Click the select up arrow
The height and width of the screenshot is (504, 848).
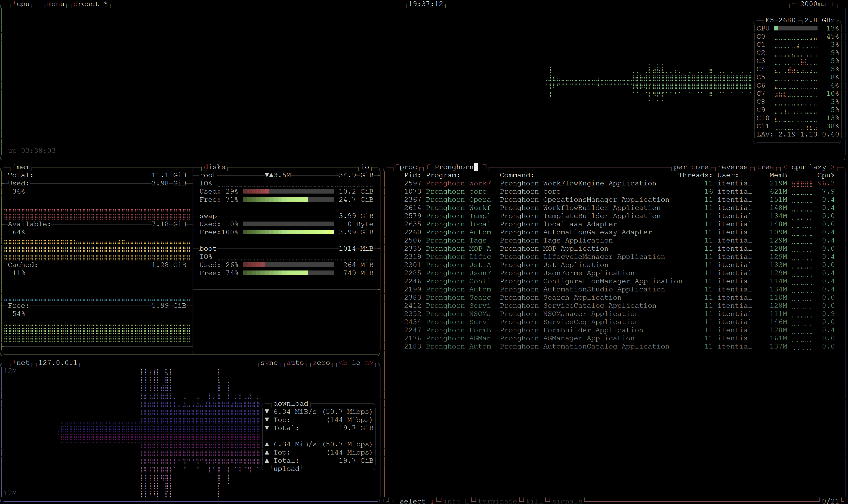[393, 501]
